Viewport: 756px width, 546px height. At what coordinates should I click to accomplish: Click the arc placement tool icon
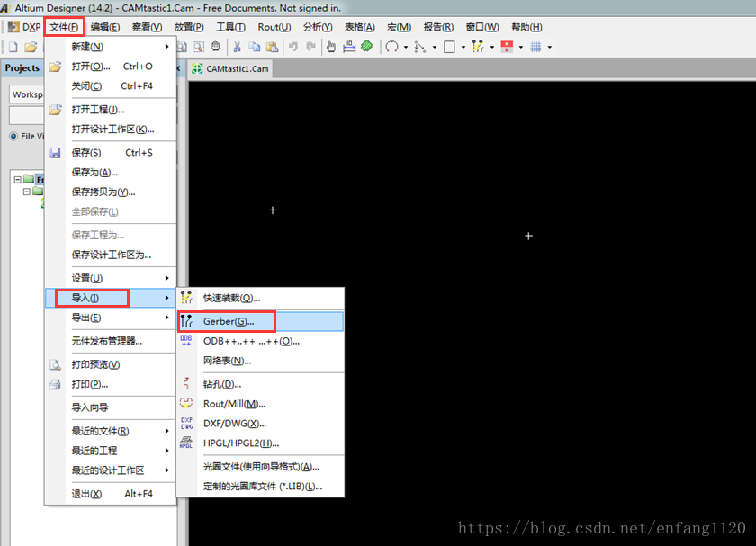(x=392, y=47)
